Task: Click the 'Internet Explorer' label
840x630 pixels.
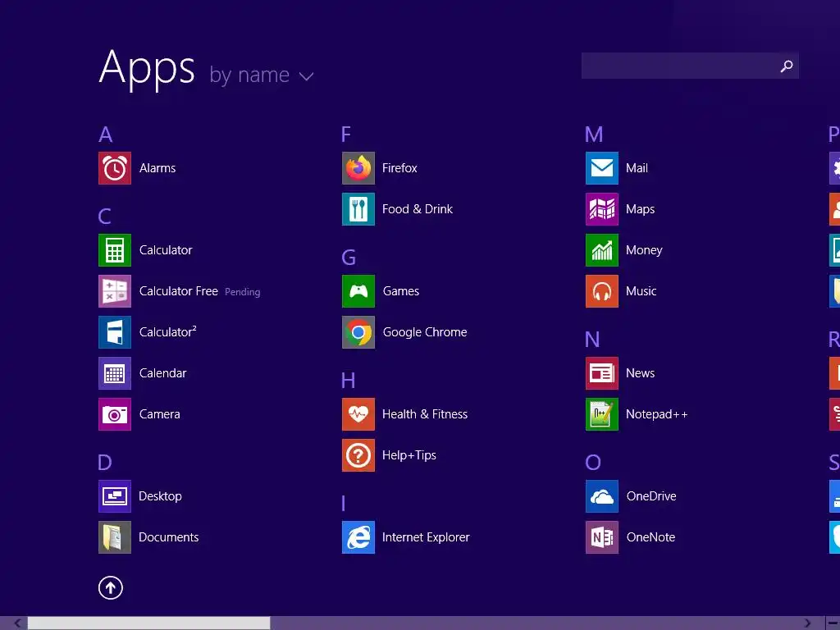Action: 426,537
